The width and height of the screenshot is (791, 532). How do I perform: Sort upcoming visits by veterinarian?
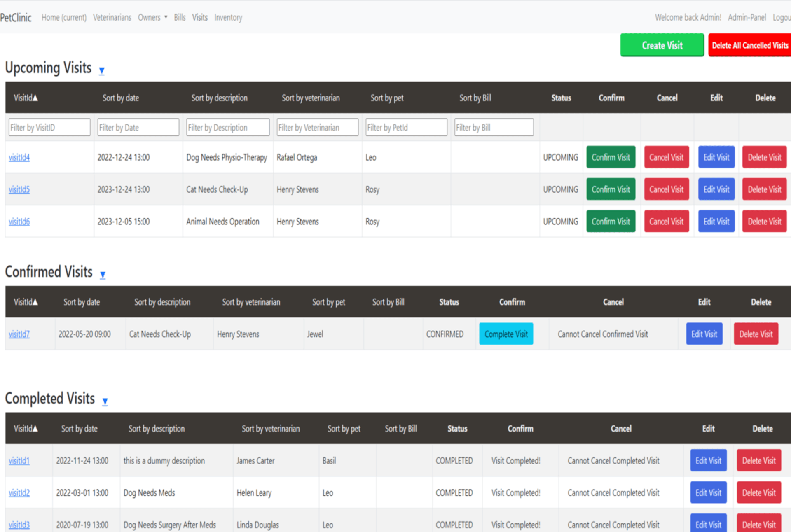311,98
